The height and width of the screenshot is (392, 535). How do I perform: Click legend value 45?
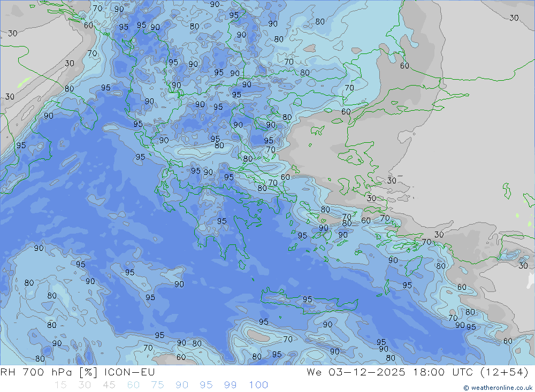click(x=109, y=385)
